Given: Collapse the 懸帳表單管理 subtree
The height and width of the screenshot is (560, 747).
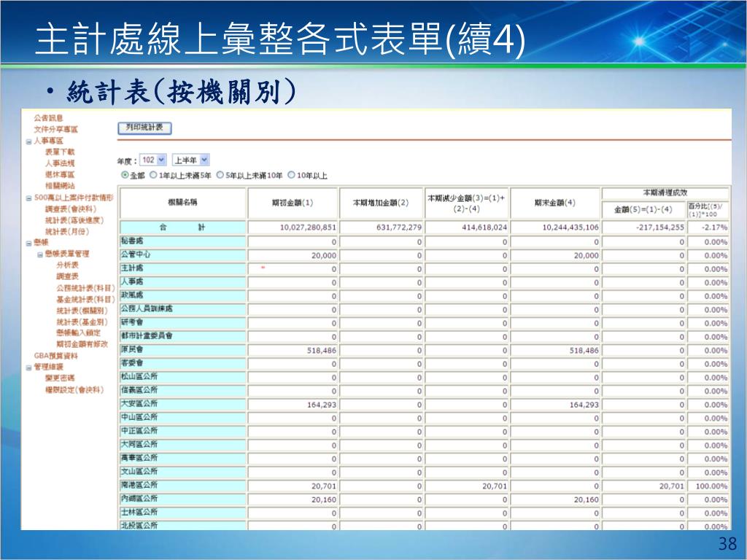Looking at the screenshot, I should coord(40,254).
